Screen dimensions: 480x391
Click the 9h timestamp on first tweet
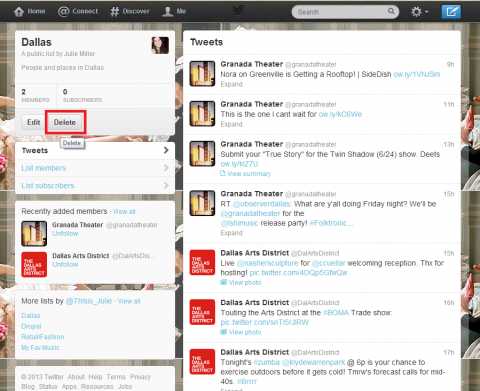click(x=450, y=65)
